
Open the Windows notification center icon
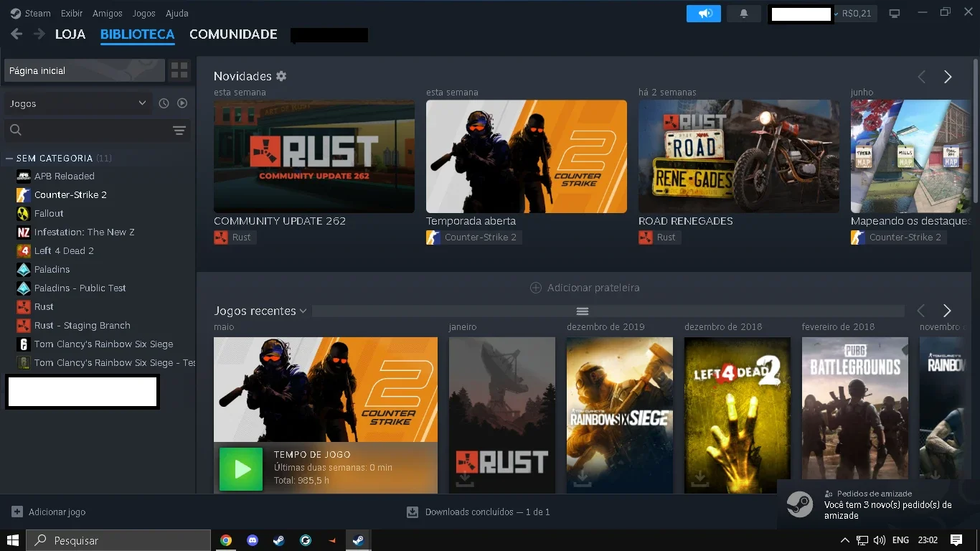pyautogui.click(x=956, y=540)
